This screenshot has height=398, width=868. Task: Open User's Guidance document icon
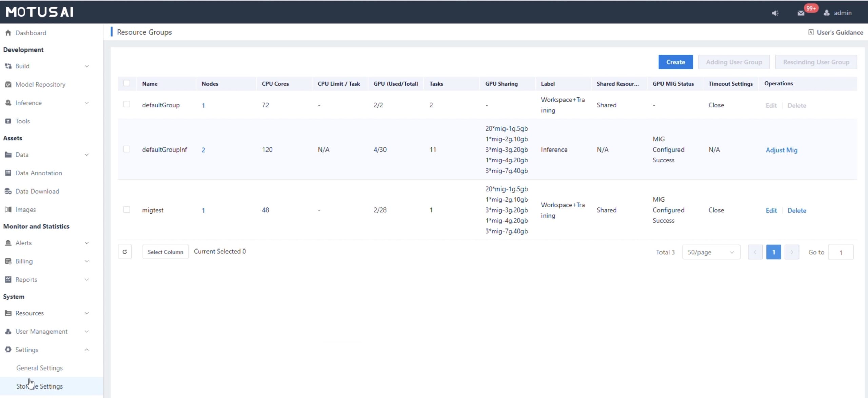(811, 32)
